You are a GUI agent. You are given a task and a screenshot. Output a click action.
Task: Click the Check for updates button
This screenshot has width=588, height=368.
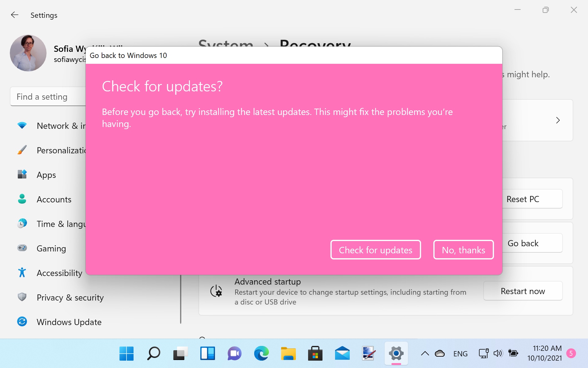(x=375, y=250)
